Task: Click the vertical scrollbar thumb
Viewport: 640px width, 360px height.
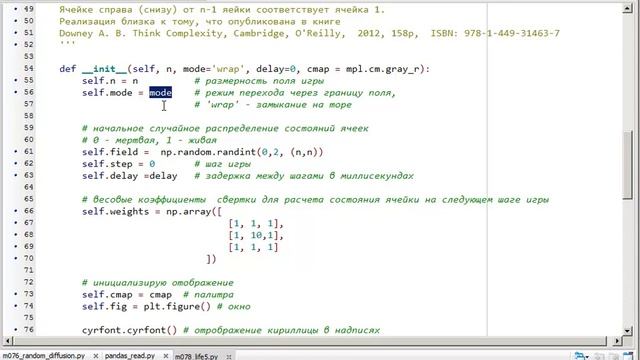Action: tap(628, 165)
